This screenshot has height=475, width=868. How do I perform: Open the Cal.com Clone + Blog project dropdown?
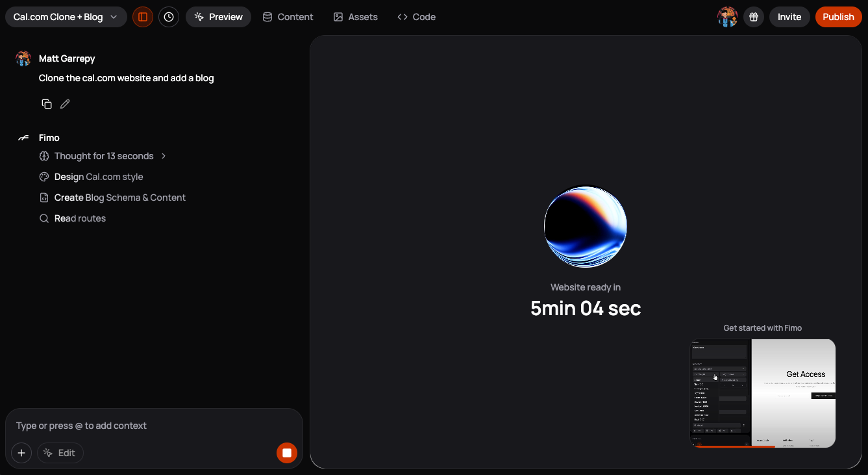[66, 16]
